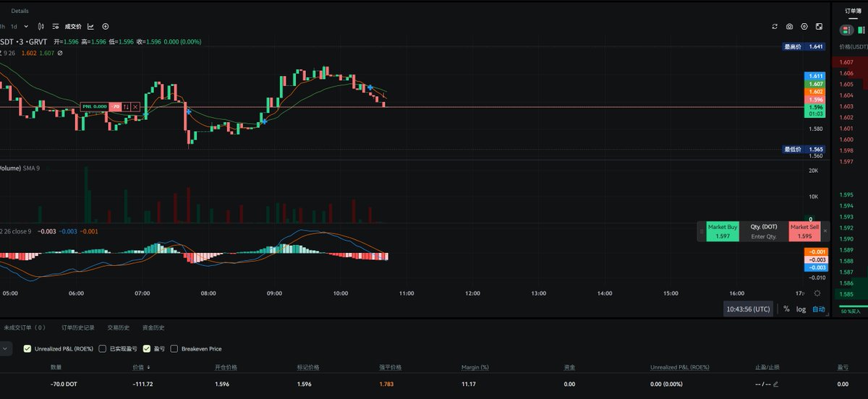
Task: Toggle log scale on the price axis
Action: [x=801, y=309]
